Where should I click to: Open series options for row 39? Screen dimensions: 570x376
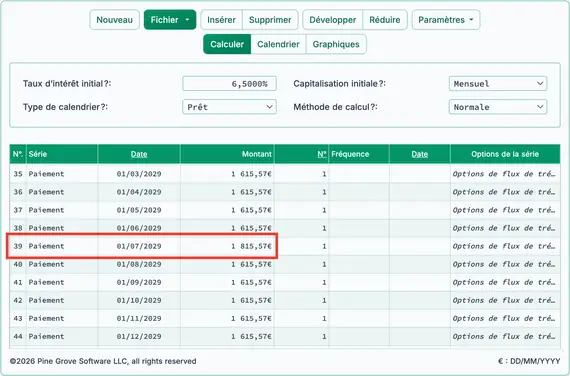pyautogui.click(x=505, y=246)
